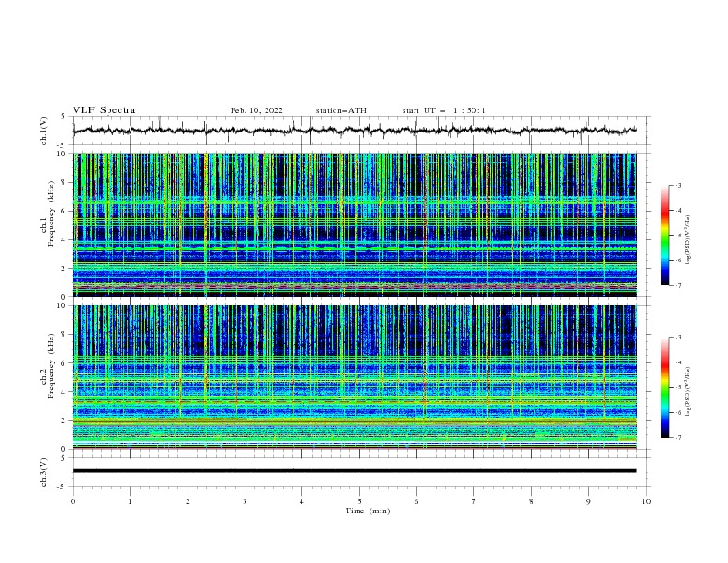Click the "1" tick on the time axis

(131, 501)
